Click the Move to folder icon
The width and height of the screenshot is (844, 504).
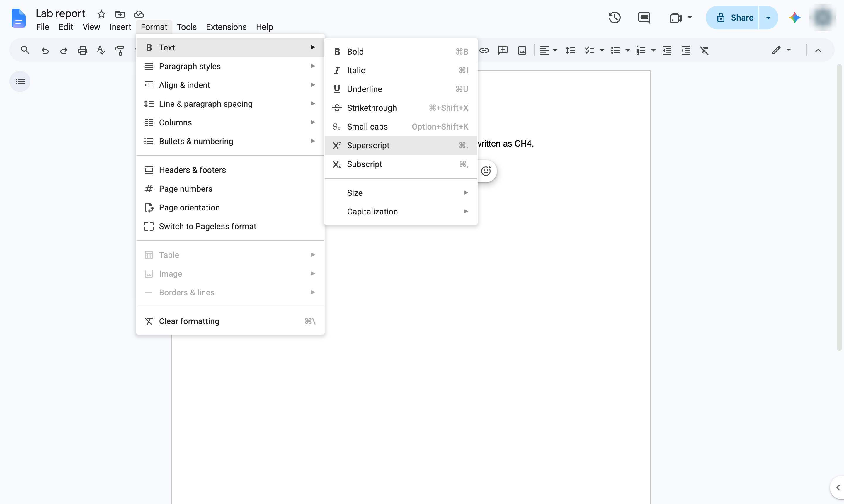click(120, 14)
